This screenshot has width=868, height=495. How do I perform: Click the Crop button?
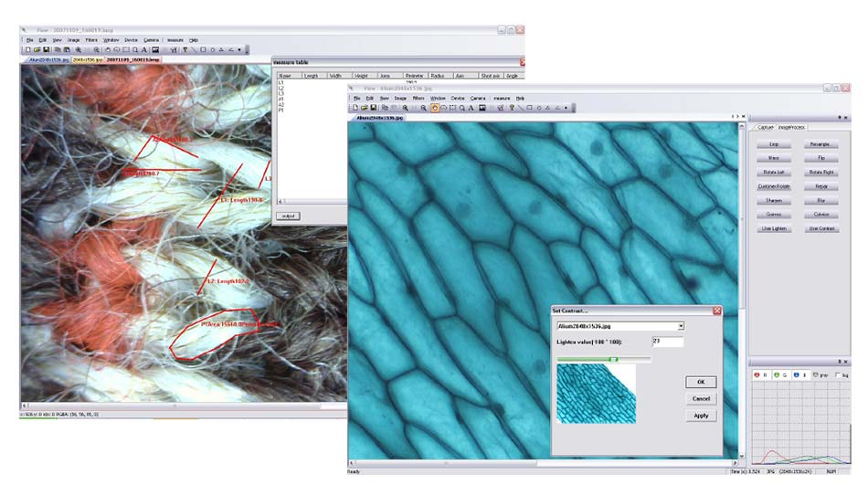point(774,144)
